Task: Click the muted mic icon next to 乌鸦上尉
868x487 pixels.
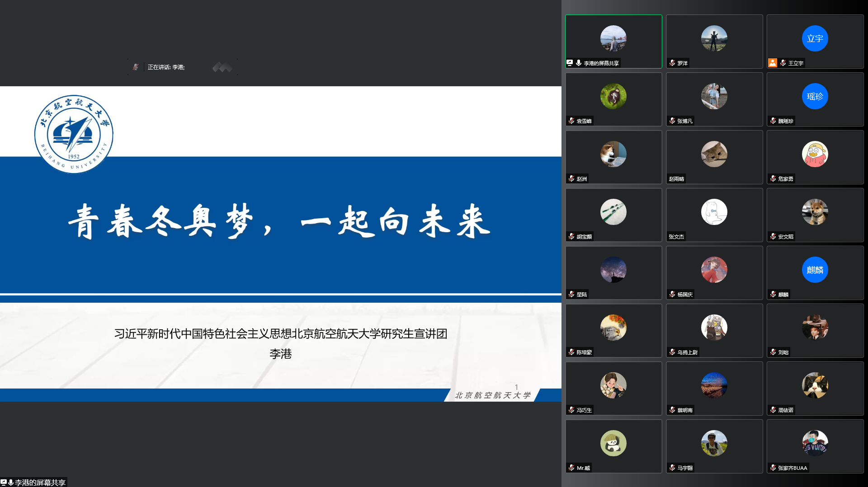Action: (x=672, y=352)
